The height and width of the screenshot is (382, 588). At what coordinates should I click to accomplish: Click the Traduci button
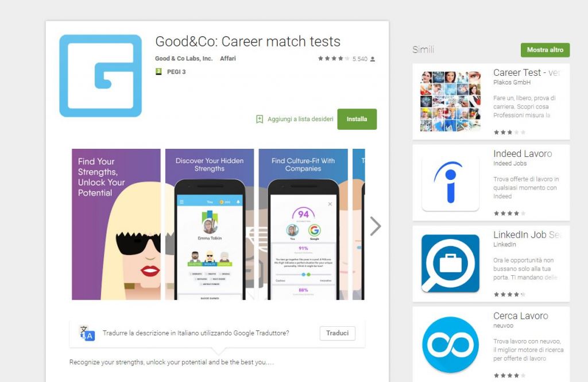pos(338,333)
